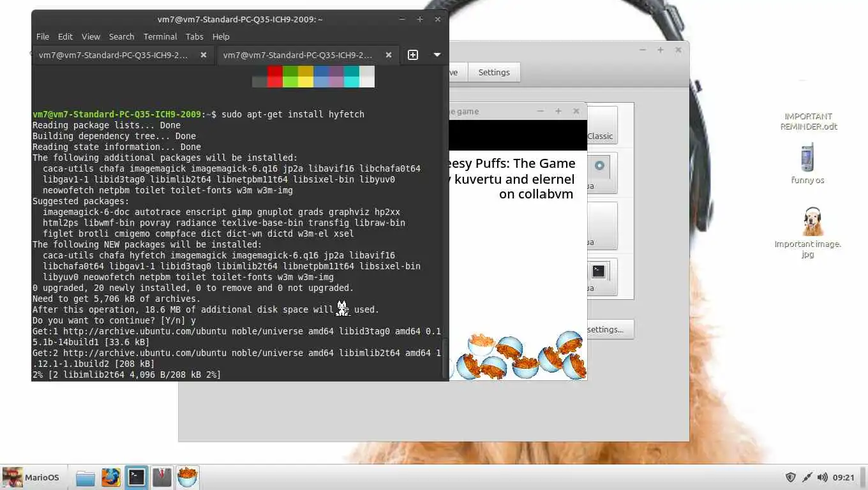Screen dimensions: 868x490
Task: Open the Search menu in the terminal
Action: click(121, 36)
